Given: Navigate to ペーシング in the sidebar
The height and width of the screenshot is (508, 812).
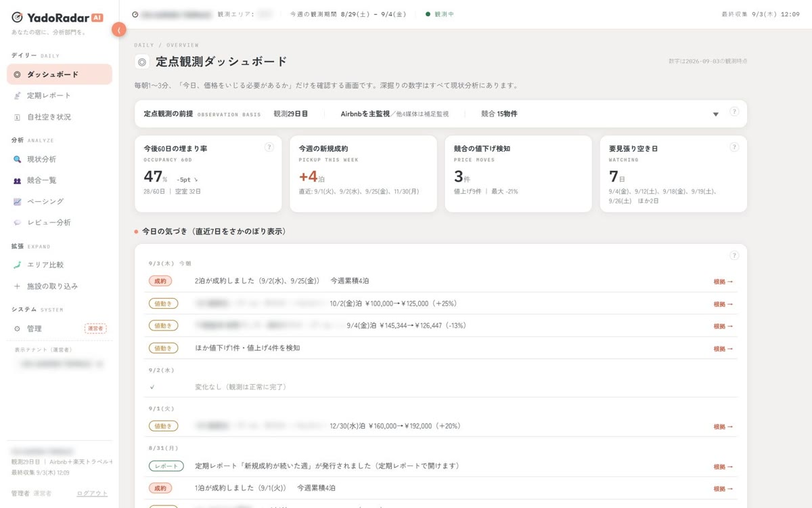Looking at the screenshot, I should click(60, 201).
